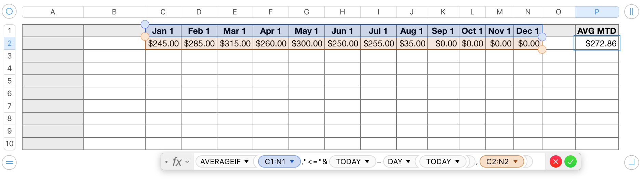Viewport: 644px width, 185px height.
Task: Click the table select circle handle
Action: (9, 12)
